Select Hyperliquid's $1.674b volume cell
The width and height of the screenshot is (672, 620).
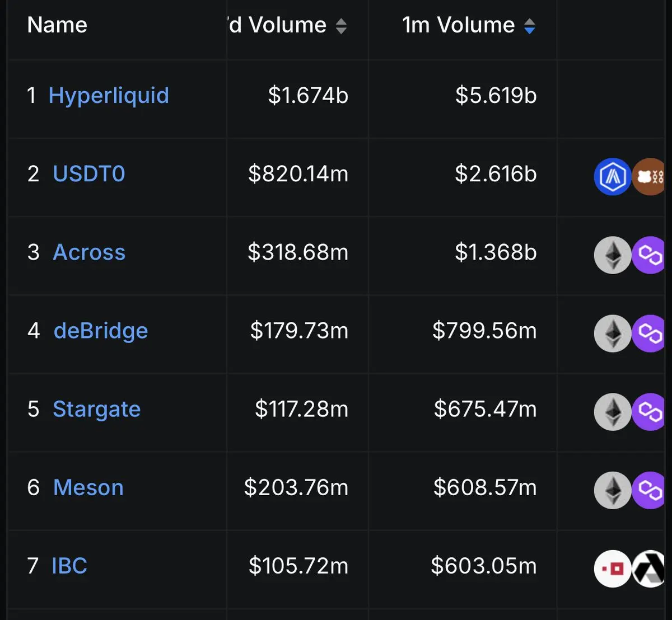[x=308, y=96]
